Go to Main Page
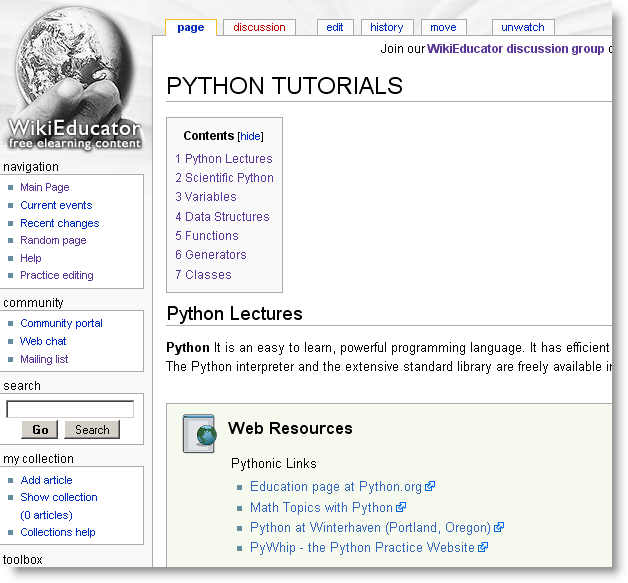 tap(45, 187)
